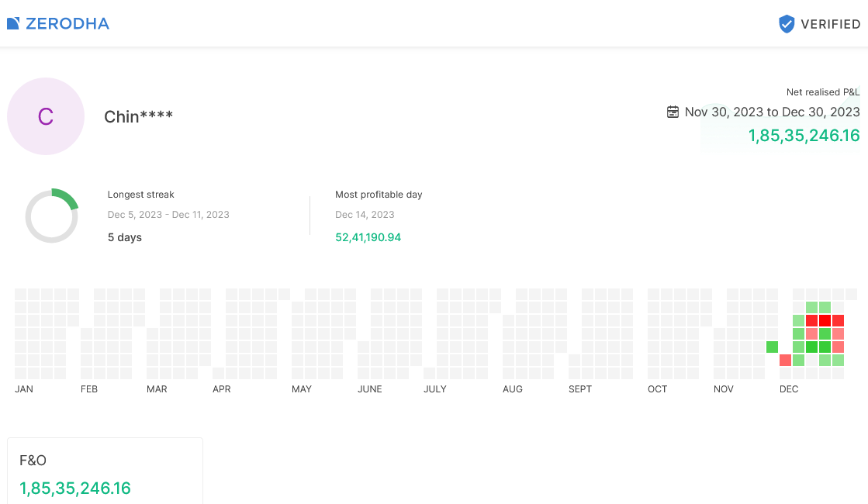Click the ZERODHA wordmark text
Viewport: 868px width, 504px height.
point(67,23)
